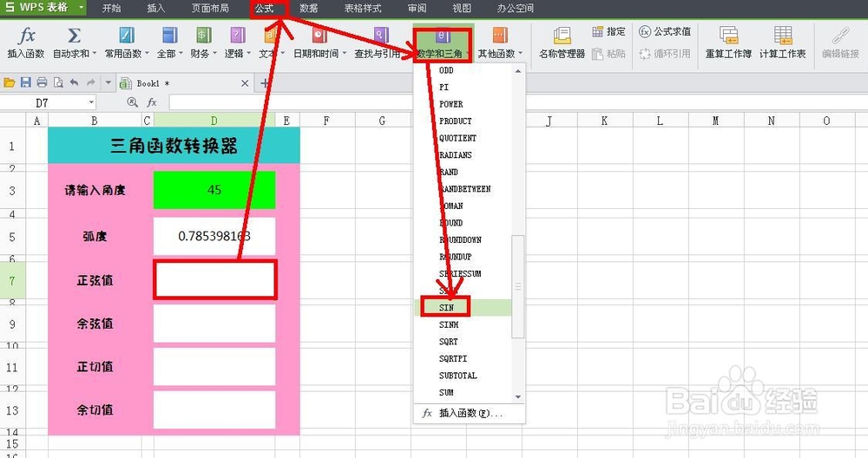Switch to the 页面布局 (Page Layout) tab
This screenshot has height=458, width=868.
click(x=210, y=9)
